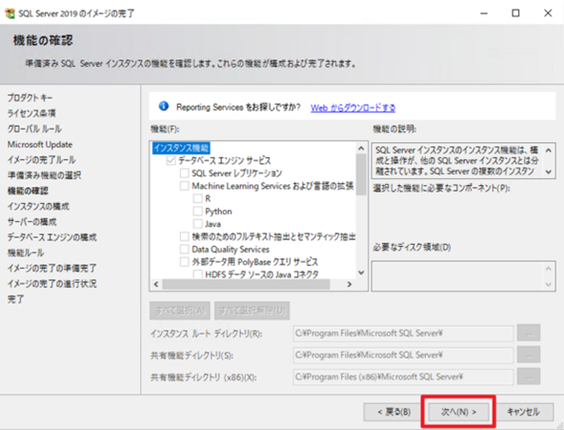Toggle the データベース エンジン サービス checkbox
564x430 pixels.
point(171,160)
